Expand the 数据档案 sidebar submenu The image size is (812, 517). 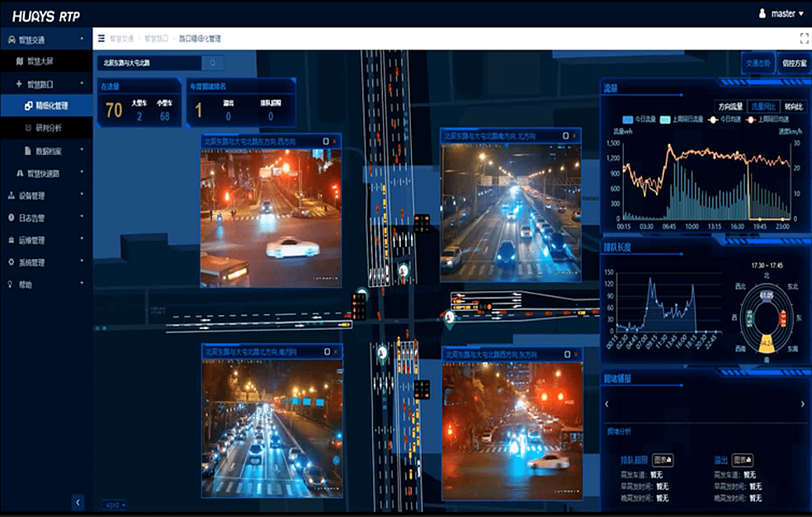tap(50, 151)
